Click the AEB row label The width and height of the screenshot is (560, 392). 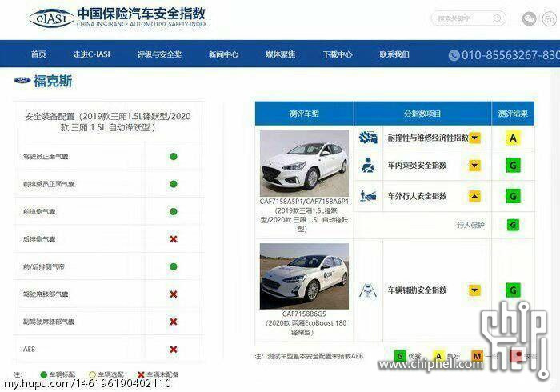(x=30, y=349)
